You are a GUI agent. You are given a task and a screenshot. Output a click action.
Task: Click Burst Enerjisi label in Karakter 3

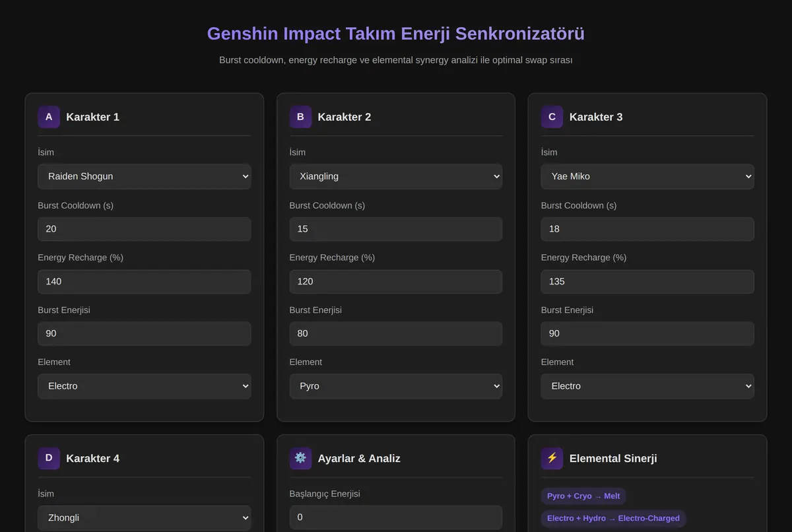click(567, 310)
